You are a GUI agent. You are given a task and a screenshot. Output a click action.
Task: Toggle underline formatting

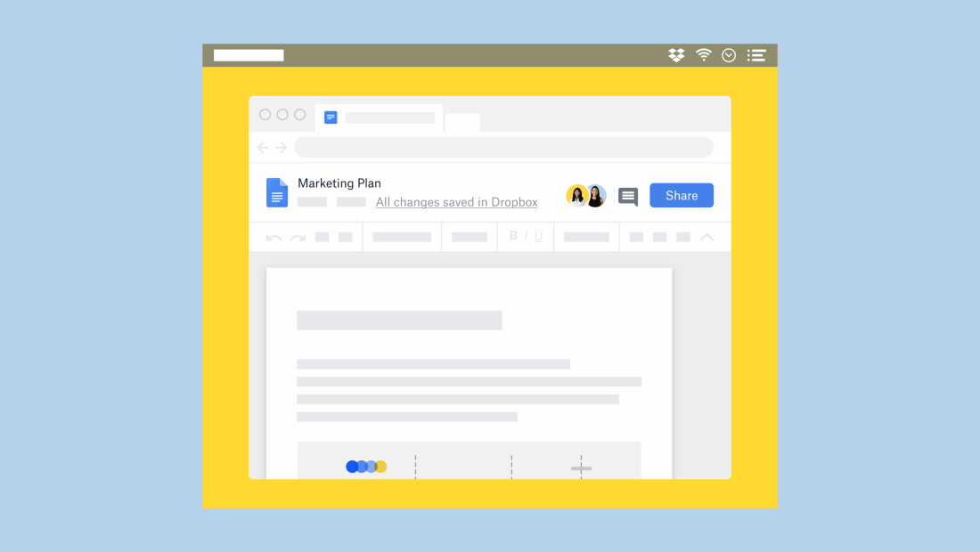pos(538,236)
